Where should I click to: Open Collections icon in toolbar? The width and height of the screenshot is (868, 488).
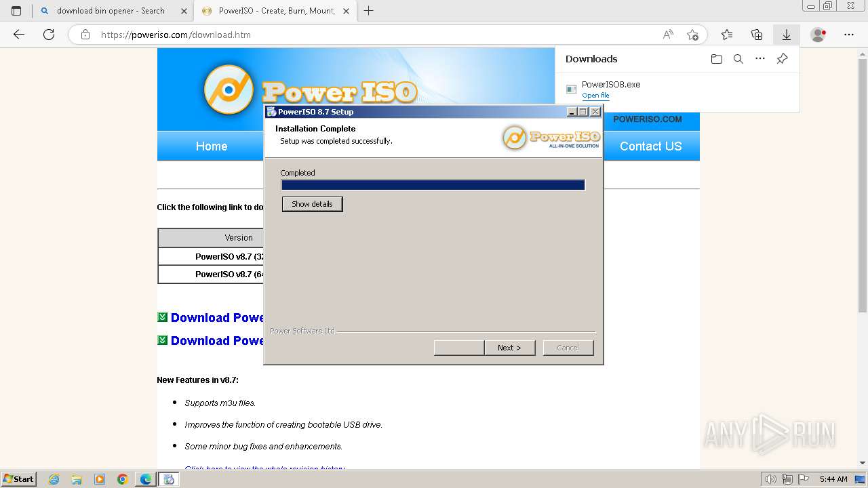pos(757,35)
